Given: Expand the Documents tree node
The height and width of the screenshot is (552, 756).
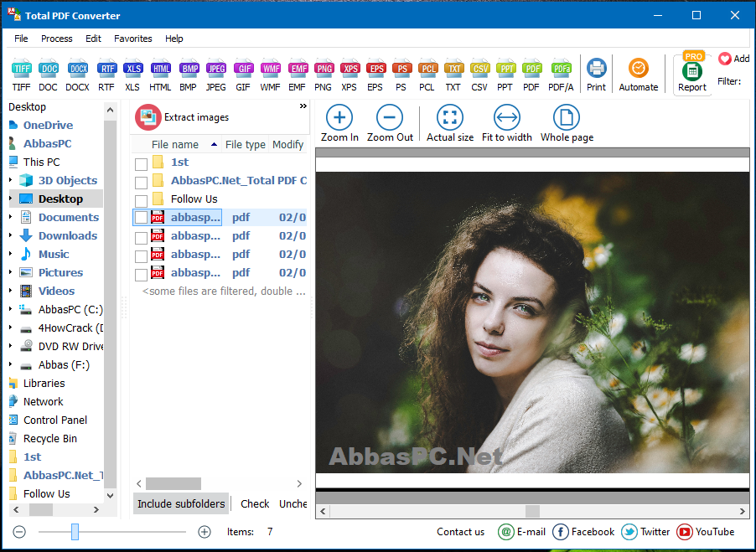Looking at the screenshot, I should point(11,217).
